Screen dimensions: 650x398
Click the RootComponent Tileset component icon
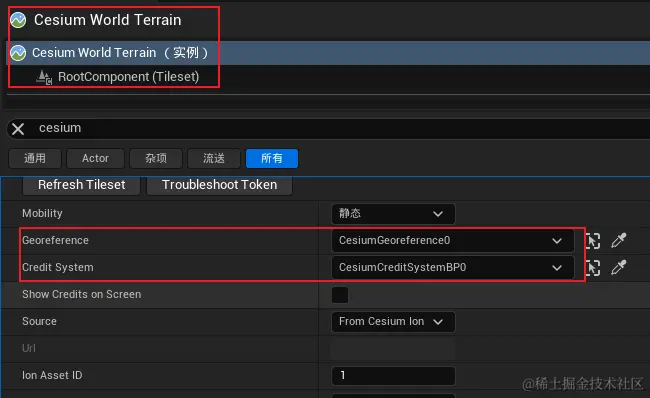coord(44,77)
